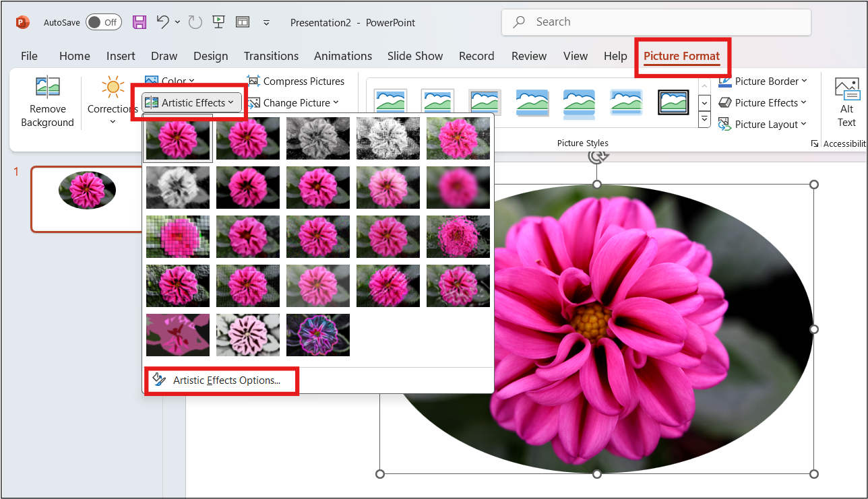The width and height of the screenshot is (868, 499).
Task: Click the rotation handle above picture
Action: (597, 156)
